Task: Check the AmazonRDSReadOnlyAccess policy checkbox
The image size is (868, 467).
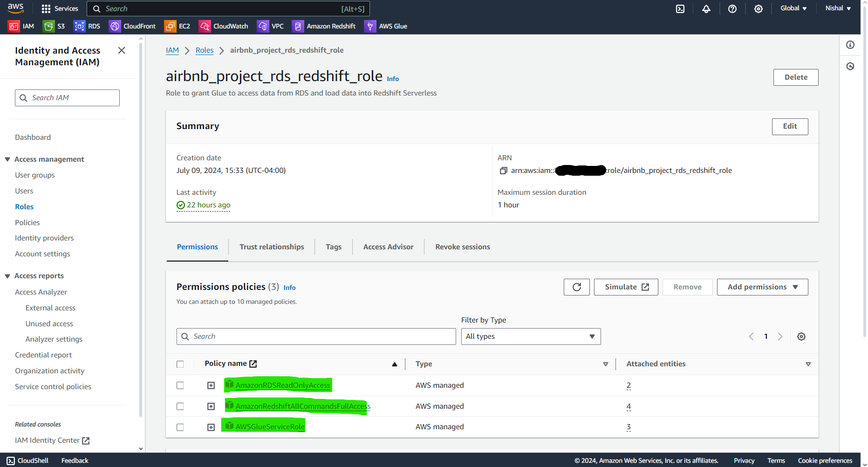Action: 180,385
